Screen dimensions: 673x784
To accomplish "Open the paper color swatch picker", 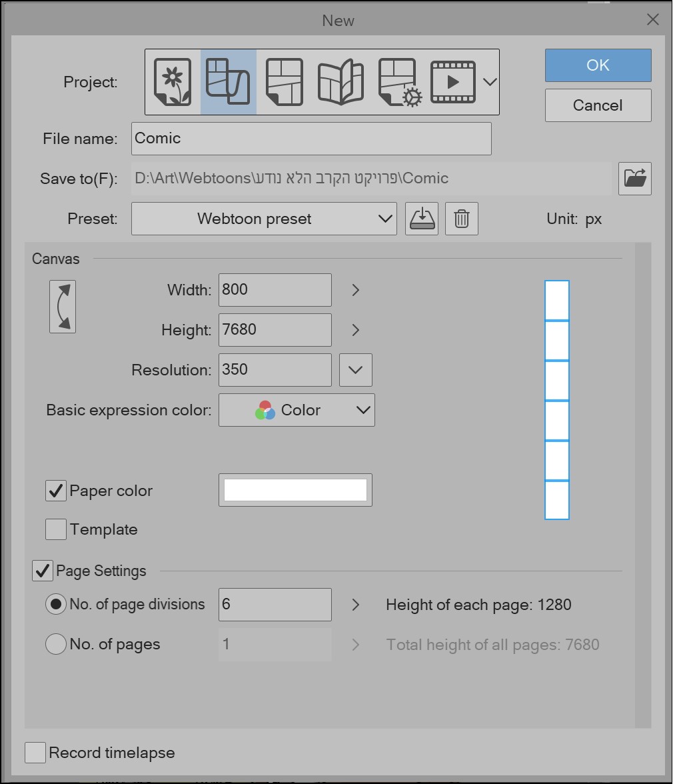I will (x=295, y=490).
